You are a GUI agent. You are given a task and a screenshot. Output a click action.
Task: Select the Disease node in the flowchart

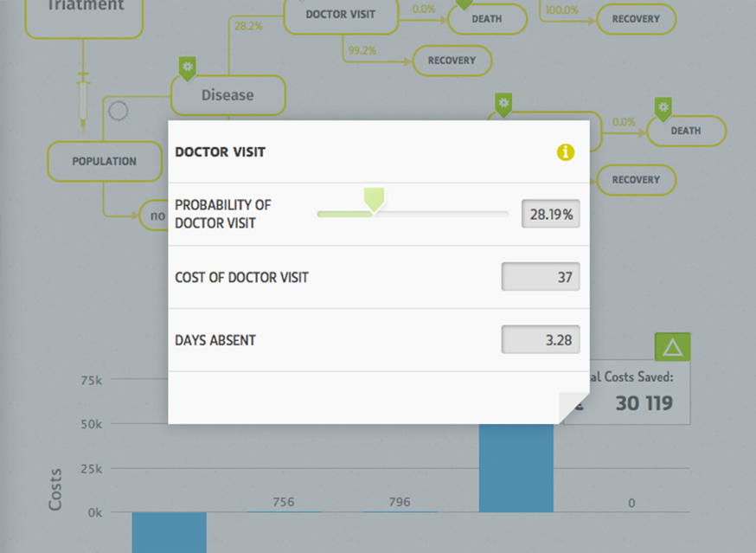(x=228, y=95)
